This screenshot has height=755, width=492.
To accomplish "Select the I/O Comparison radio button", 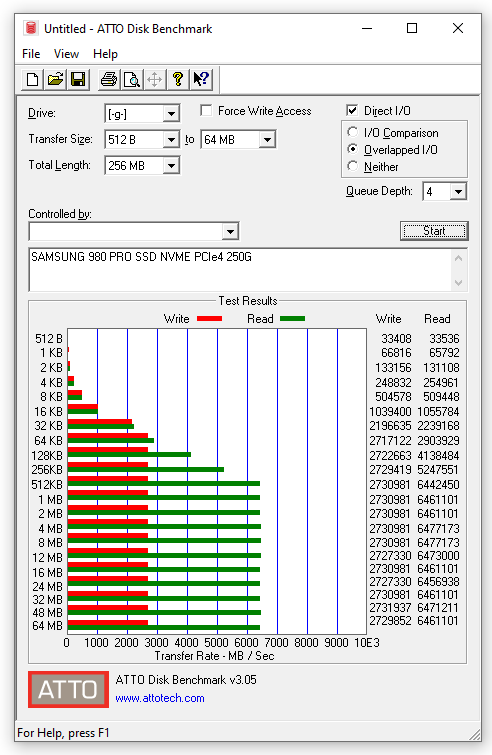I will pos(353,132).
